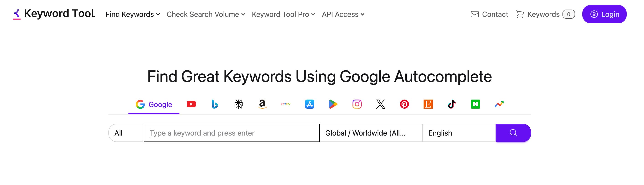Select the eBay platform icon
644x185 pixels.
(x=286, y=104)
